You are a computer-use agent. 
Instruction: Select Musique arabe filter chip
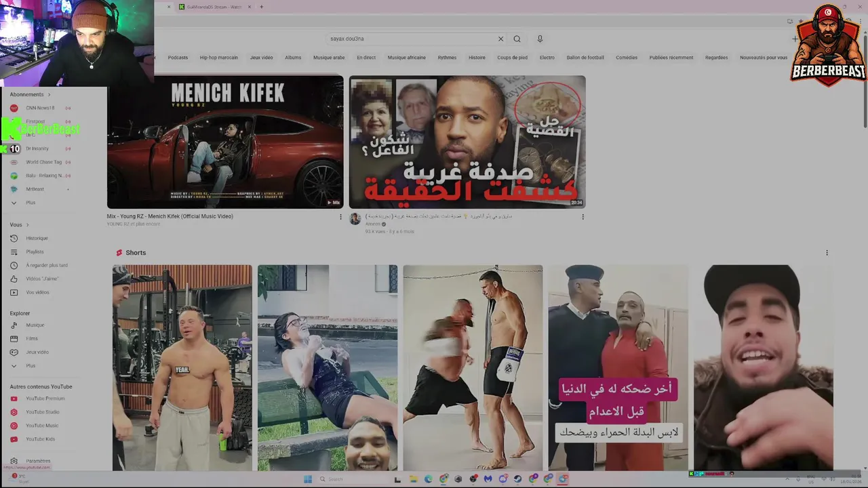coord(329,58)
